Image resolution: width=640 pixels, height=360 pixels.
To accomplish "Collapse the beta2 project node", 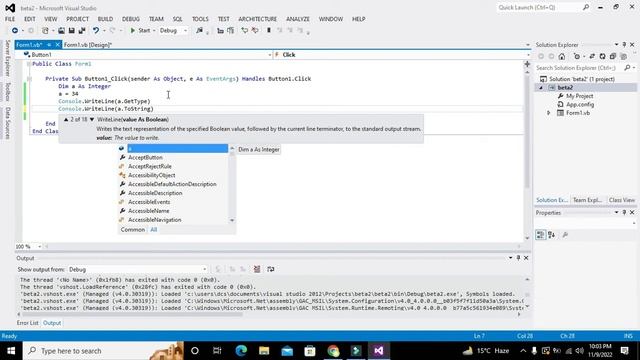I will (x=541, y=88).
